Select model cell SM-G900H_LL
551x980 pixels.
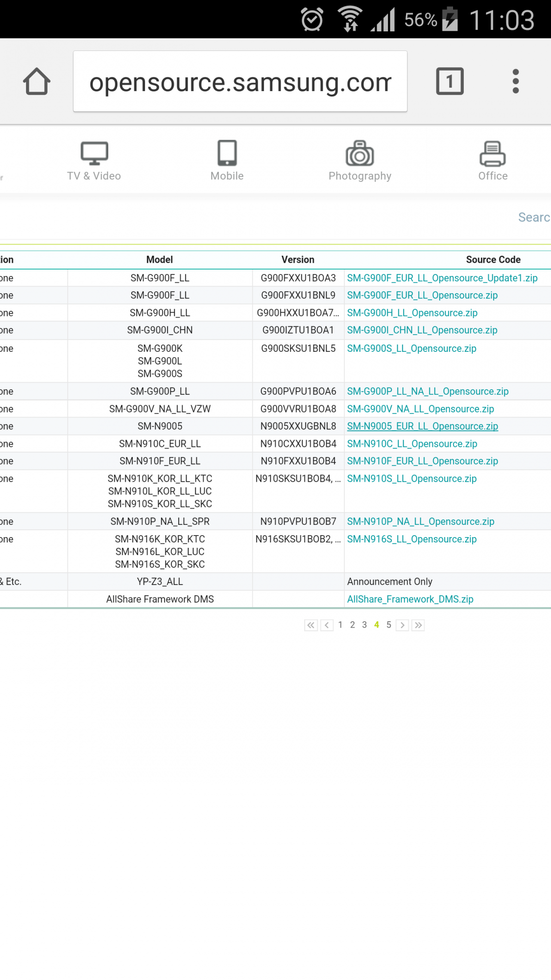(x=160, y=313)
